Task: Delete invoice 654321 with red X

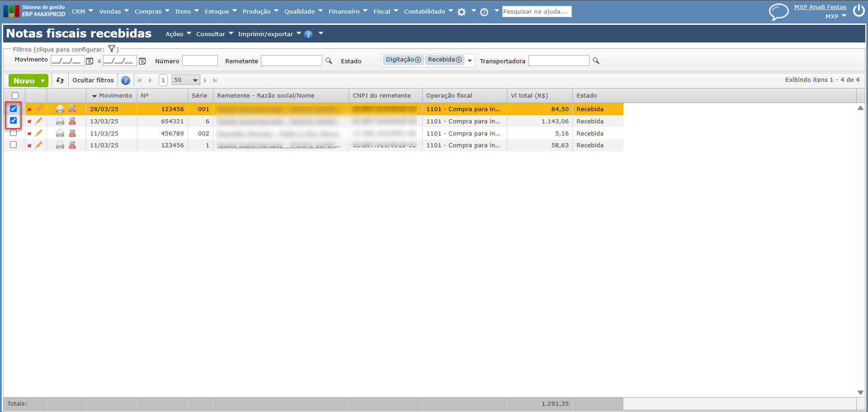Action: [29, 122]
